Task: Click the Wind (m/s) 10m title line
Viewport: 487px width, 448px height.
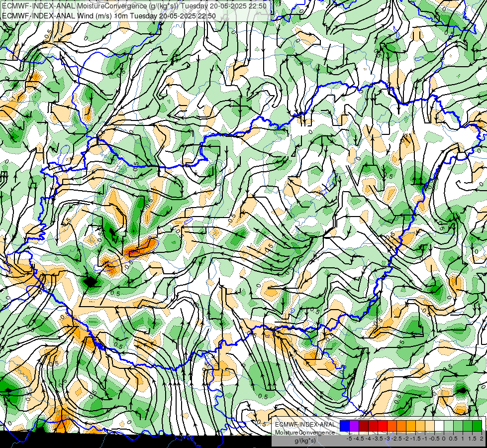Action: click(109, 16)
